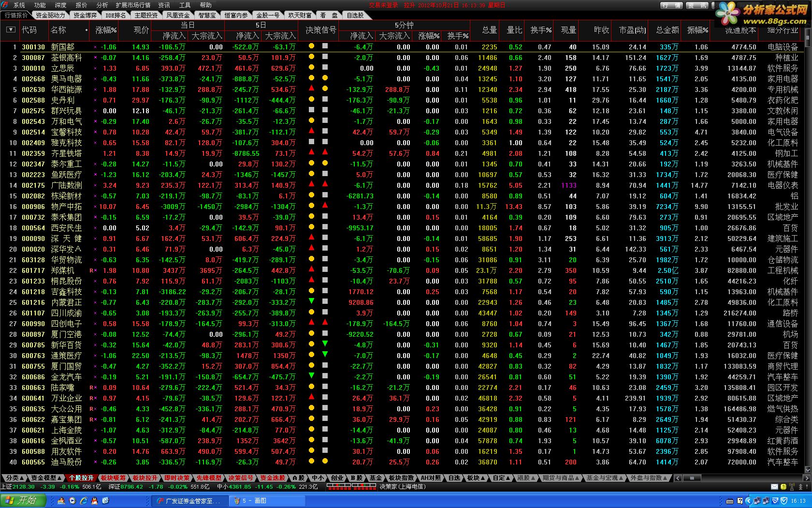Switch to the 资金驱动力 tab
This screenshot has height=508, width=812.
tap(50, 15)
